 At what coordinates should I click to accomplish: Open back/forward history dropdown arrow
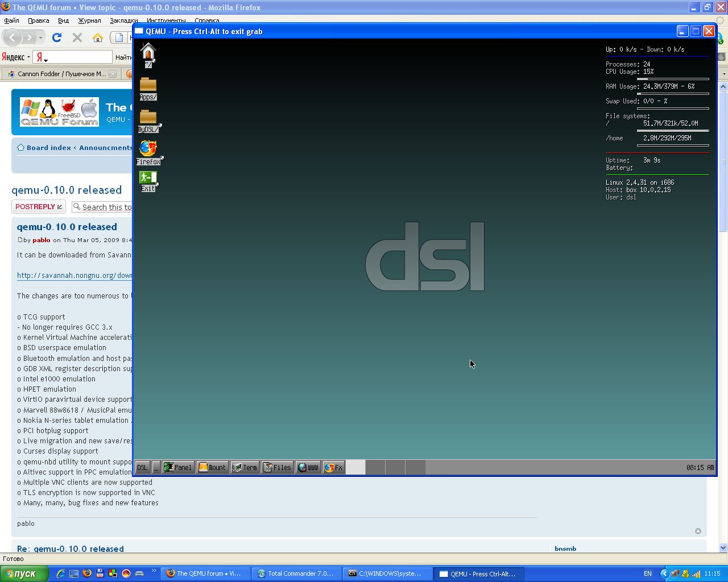(41, 38)
